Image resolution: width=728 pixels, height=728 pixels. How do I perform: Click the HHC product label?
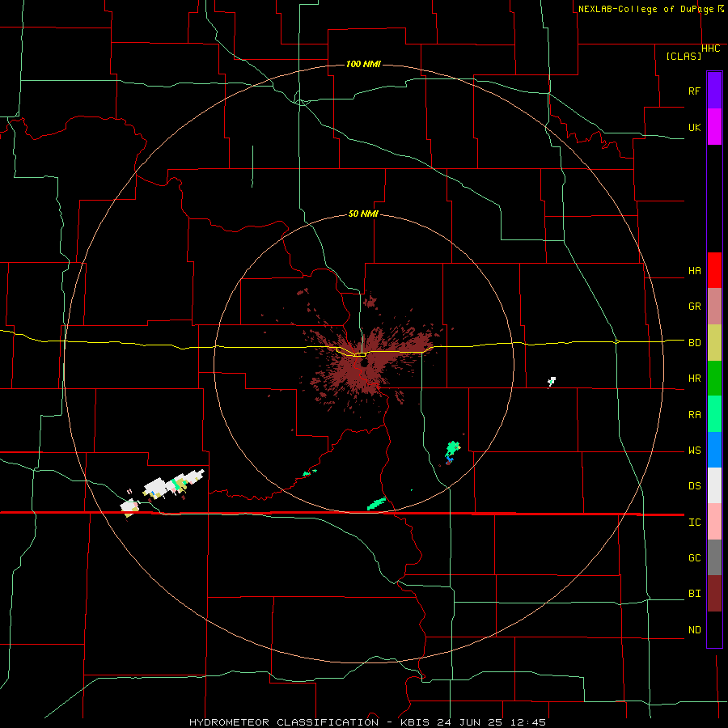pyautogui.click(x=711, y=49)
